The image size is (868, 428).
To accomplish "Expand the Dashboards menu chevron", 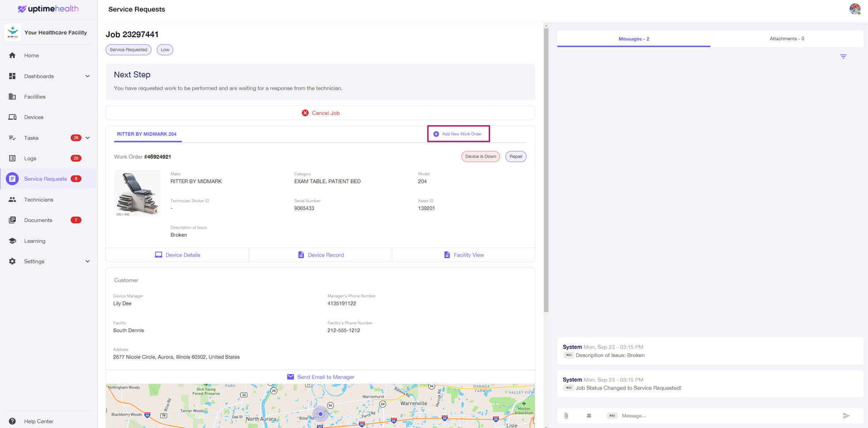I will click(x=87, y=76).
